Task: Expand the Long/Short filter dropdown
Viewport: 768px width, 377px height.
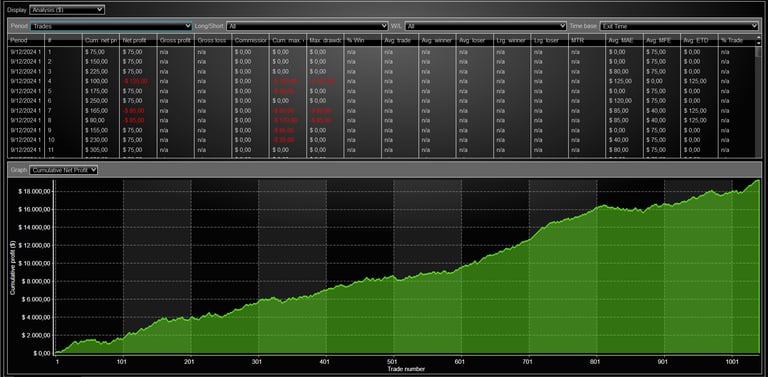Action: point(307,26)
